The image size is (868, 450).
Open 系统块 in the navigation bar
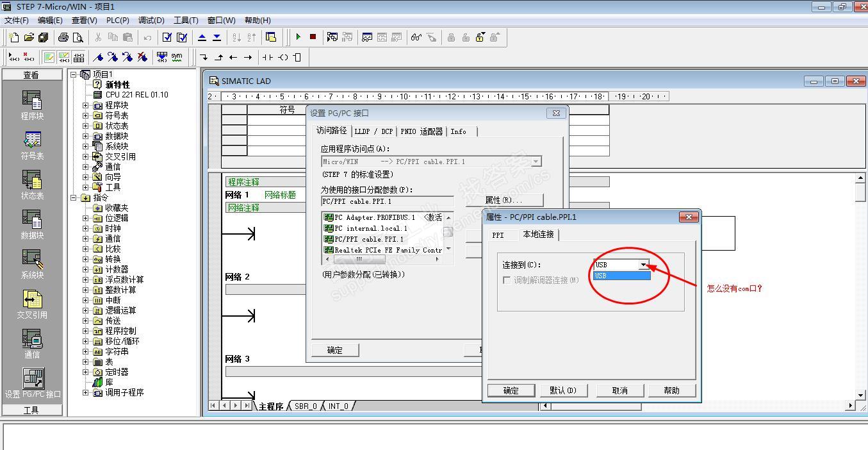coord(32,265)
